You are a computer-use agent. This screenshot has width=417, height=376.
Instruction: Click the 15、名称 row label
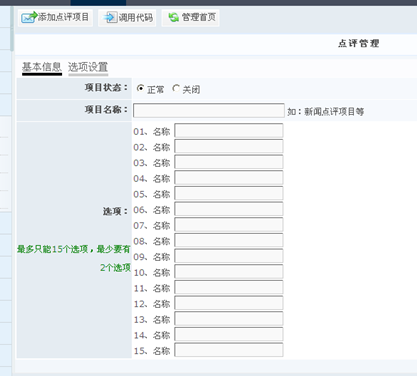(x=152, y=351)
